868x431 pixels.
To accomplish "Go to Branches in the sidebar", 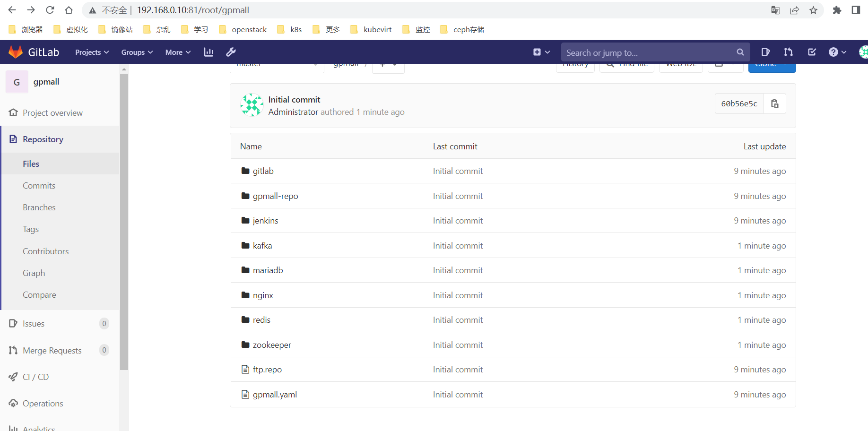I will click(39, 207).
